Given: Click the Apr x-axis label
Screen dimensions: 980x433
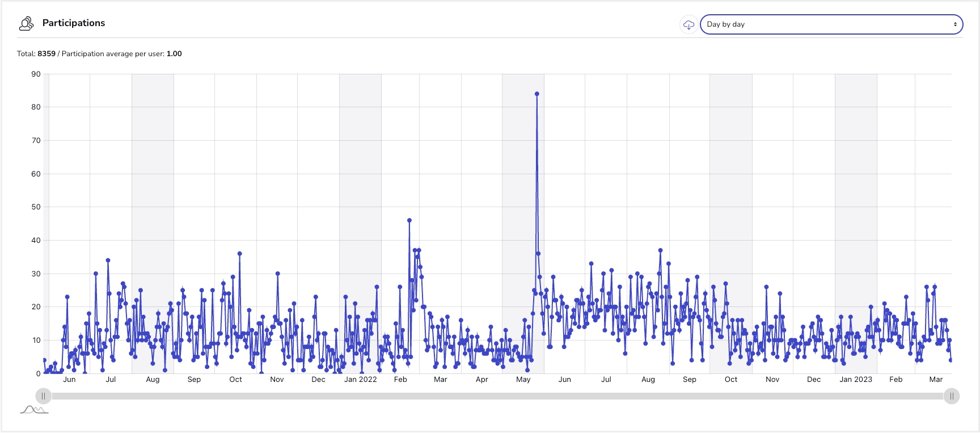Looking at the screenshot, I should tap(481, 380).
